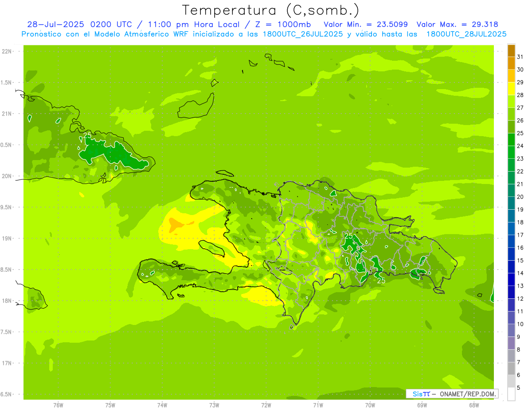Click the "72W" longitude axis label
Image resolution: width=532 pixels, height=411 pixels.
click(x=266, y=405)
